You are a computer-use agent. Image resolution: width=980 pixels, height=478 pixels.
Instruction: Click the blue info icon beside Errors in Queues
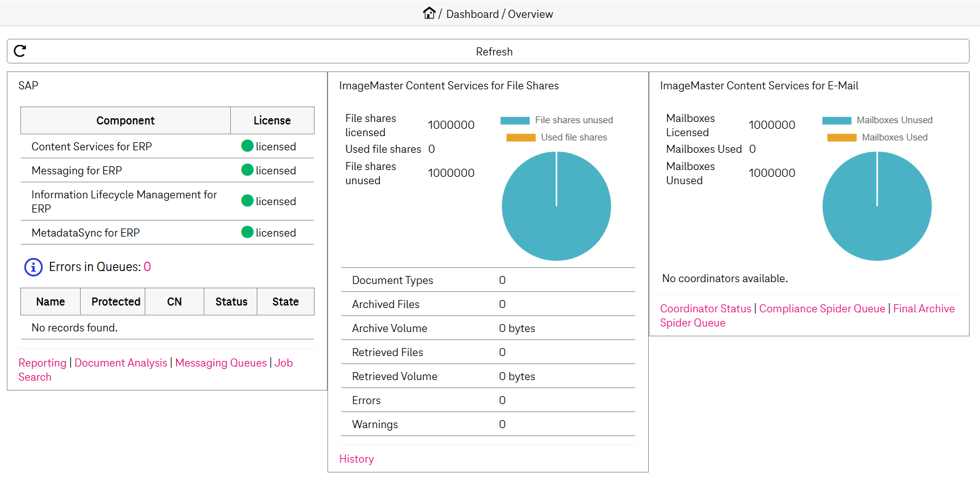(x=33, y=267)
